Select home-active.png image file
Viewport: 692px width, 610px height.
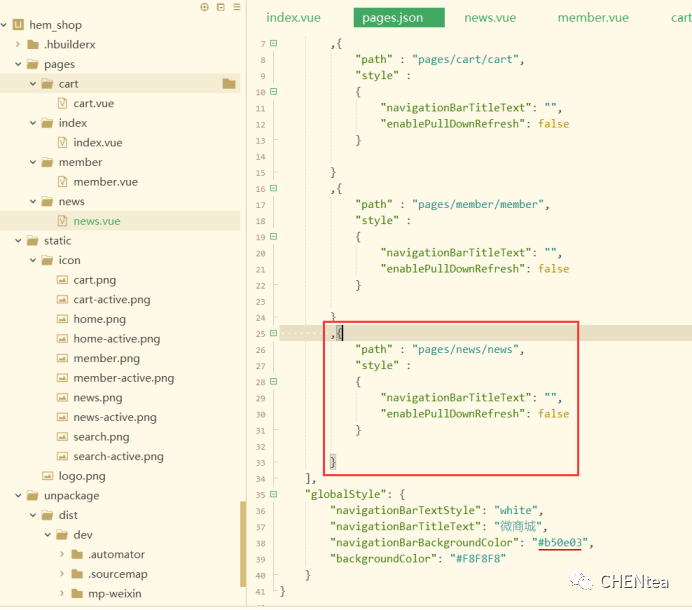coord(116,339)
